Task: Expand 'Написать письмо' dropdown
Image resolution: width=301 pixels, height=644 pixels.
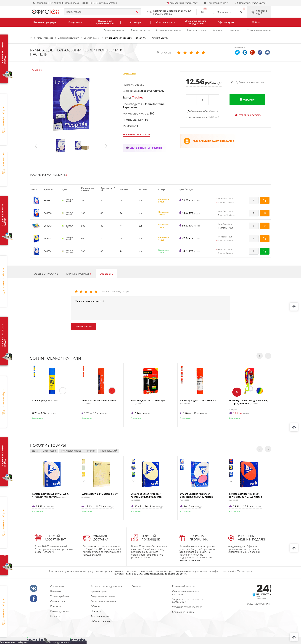Action: (x=216, y=3)
